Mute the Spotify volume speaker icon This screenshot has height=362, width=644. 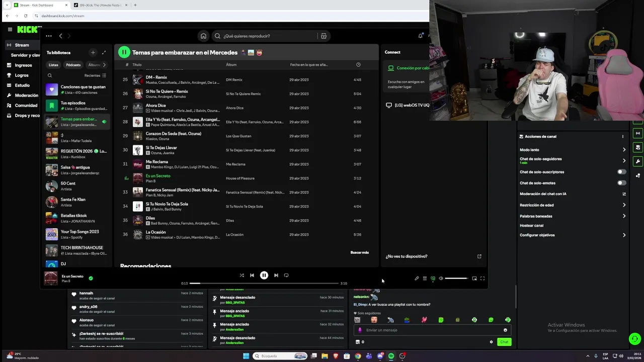pyautogui.click(x=441, y=278)
